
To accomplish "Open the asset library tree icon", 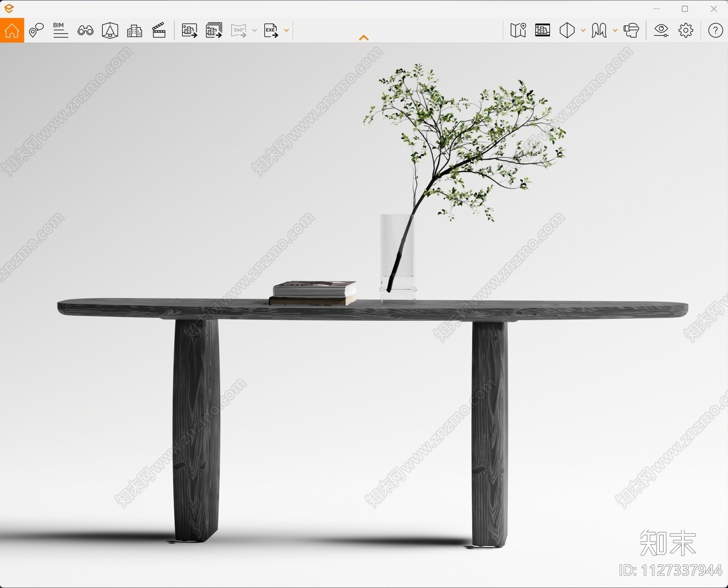I will [110, 30].
